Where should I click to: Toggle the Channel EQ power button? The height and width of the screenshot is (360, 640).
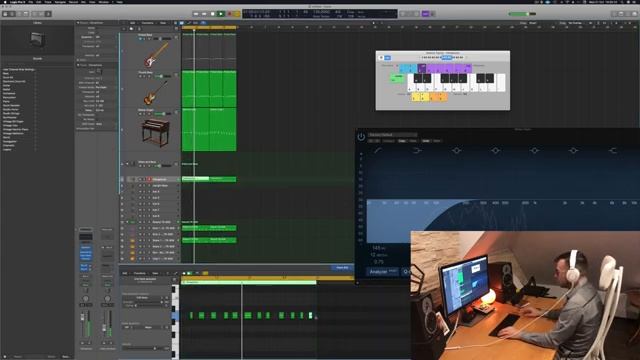pos(361,137)
